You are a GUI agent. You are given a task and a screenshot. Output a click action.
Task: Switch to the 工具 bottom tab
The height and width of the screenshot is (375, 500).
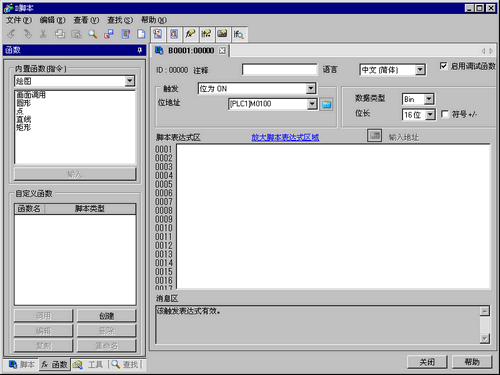(x=89, y=365)
